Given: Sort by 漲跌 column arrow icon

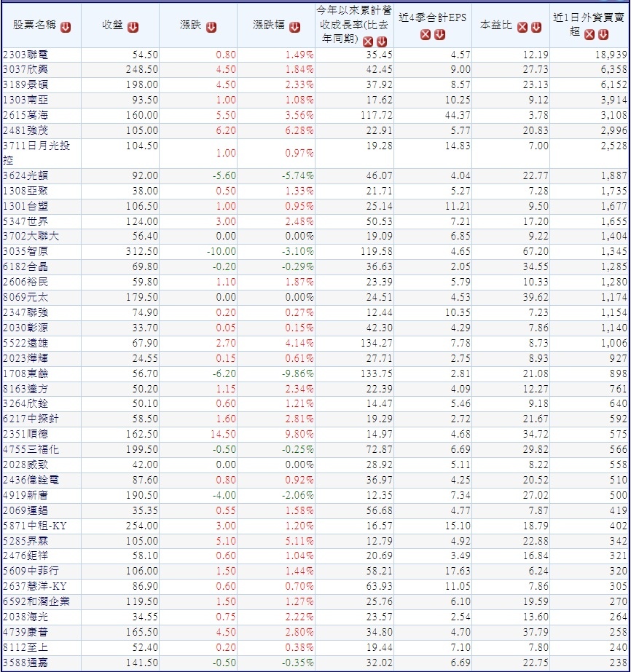Looking at the screenshot, I should point(211,28).
